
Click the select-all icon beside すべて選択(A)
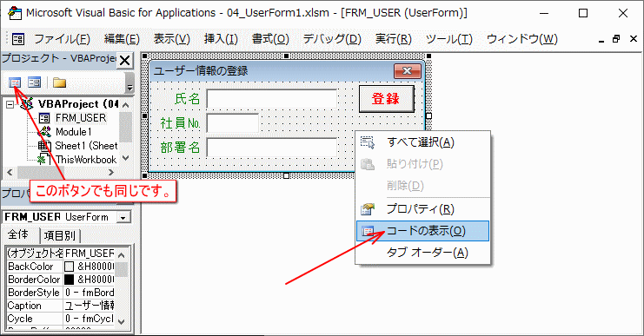[x=368, y=142]
